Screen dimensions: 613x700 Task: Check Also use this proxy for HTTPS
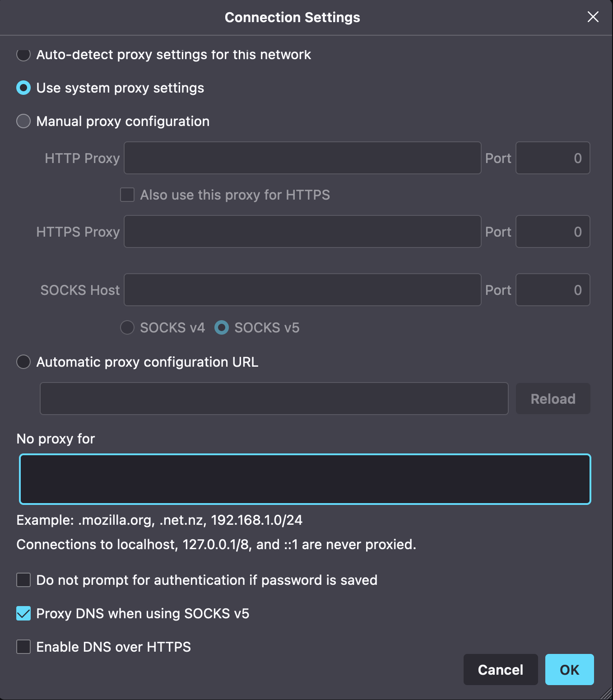(127, 195)
